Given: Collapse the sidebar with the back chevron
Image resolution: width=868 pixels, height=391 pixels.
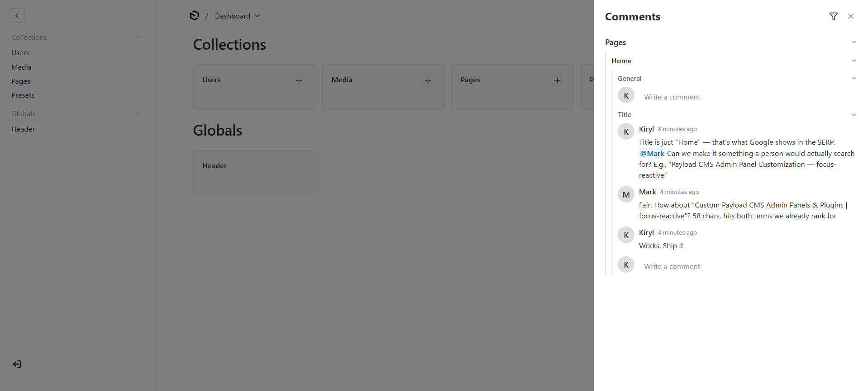Looking at the screenshot, I should point(17,16).
